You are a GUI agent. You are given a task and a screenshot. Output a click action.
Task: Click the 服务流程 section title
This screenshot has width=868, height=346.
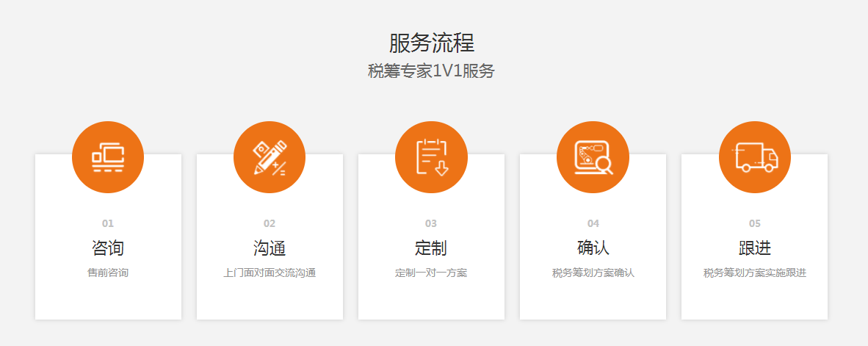click(432, 43)
